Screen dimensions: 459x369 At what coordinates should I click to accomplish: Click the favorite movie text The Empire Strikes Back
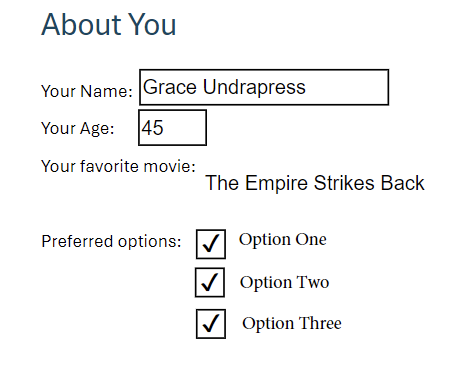coord(315,183)
